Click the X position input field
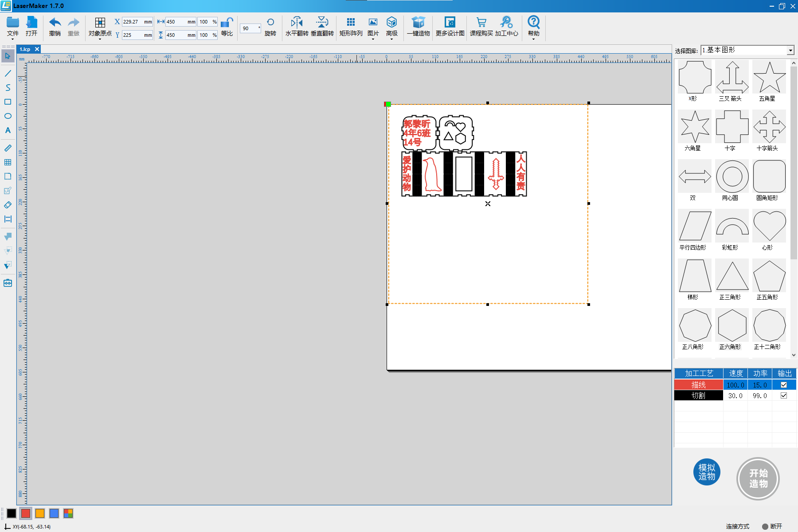 (137, 22)
